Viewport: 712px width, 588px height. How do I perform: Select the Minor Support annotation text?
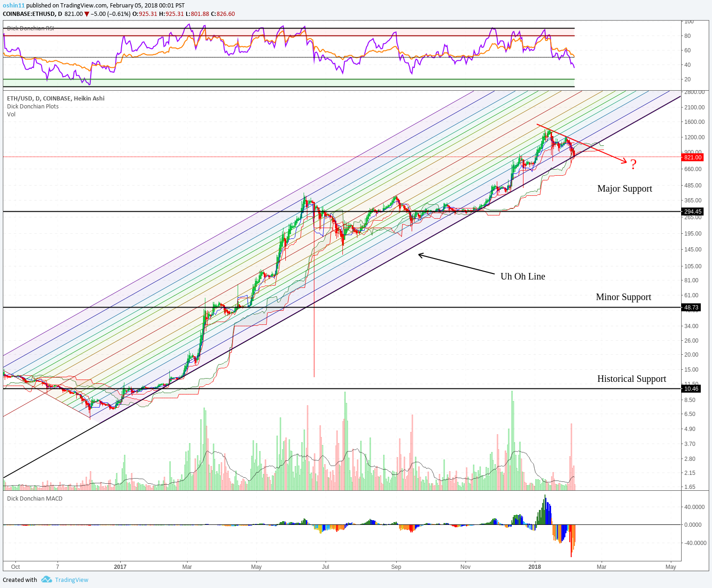(624, 297)
